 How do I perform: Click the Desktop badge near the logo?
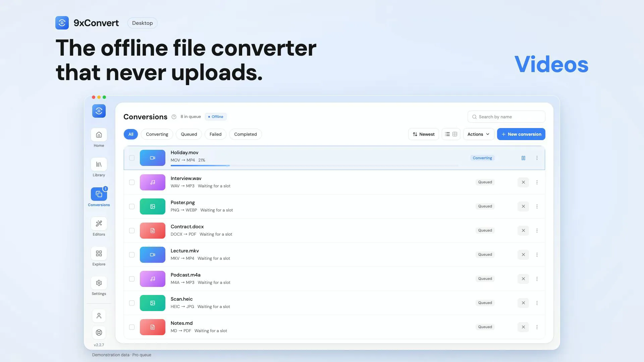(142, 23)
